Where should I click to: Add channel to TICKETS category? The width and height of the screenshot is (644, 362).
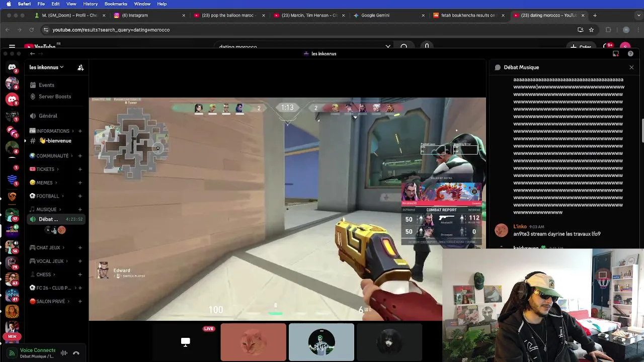click(x=80, y=169)
